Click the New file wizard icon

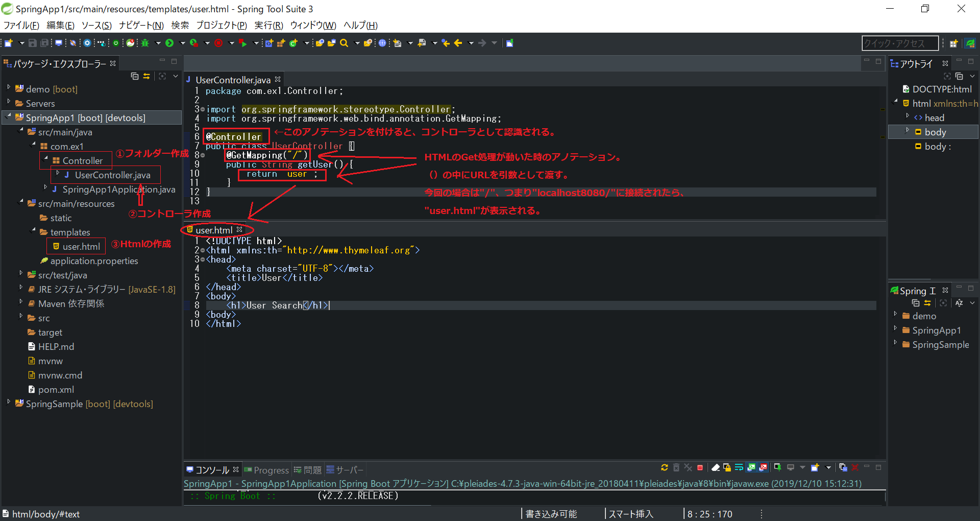[x=8, y=43]
